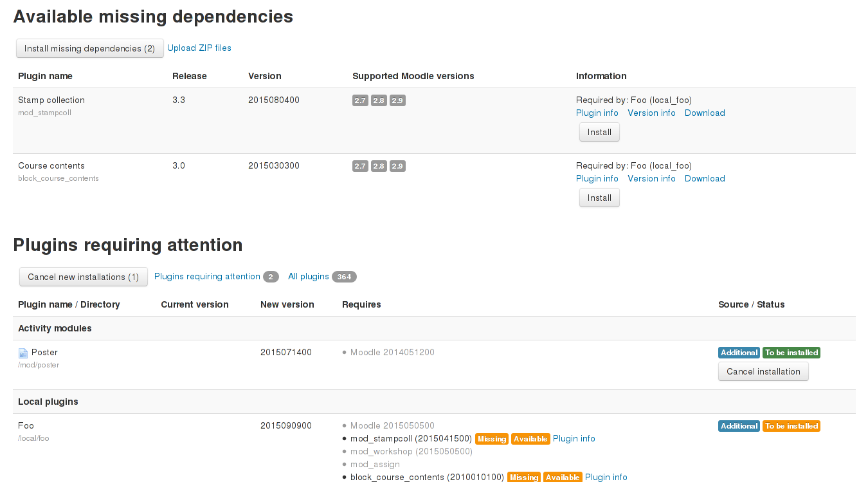Viewport: 868px width, 482px height.
Task: Click mod_assign requirement
Action: point(375,464)
